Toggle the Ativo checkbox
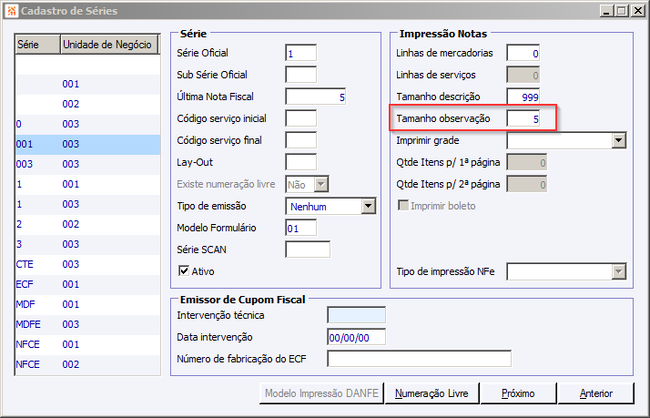 click(184, 271)
